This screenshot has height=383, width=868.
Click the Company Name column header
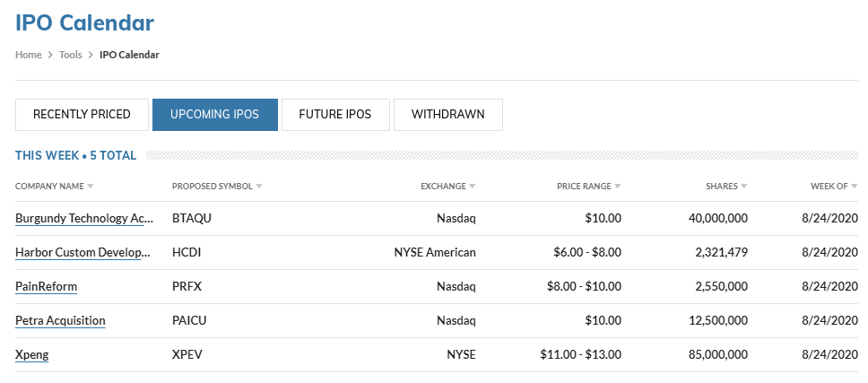pyautogui.click(x=50, y=187)
